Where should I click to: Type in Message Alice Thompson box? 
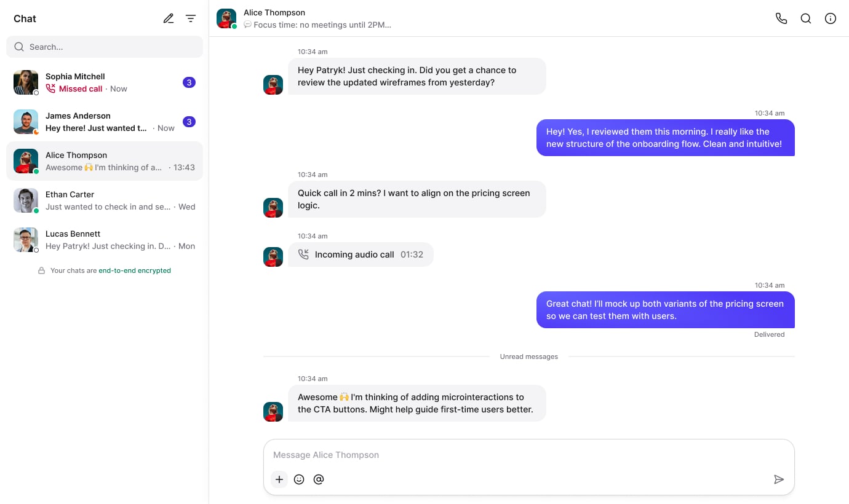tap(523, 455)
